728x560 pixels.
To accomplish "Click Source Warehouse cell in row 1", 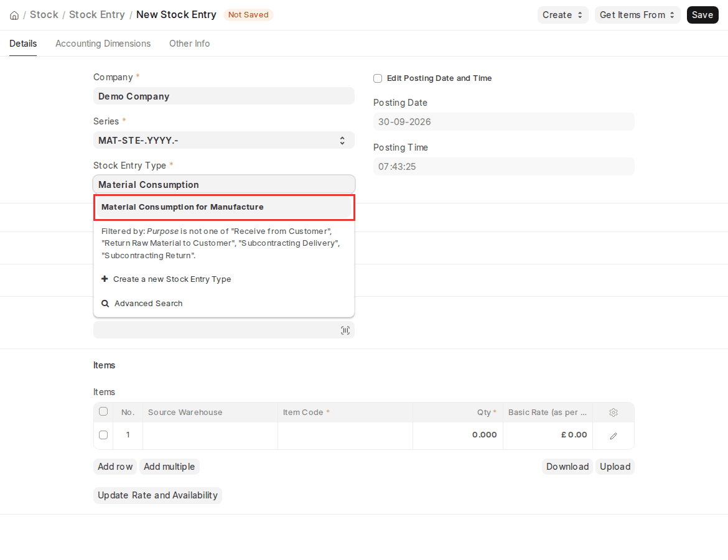I will pyautogui.click(x=210, y=436).
